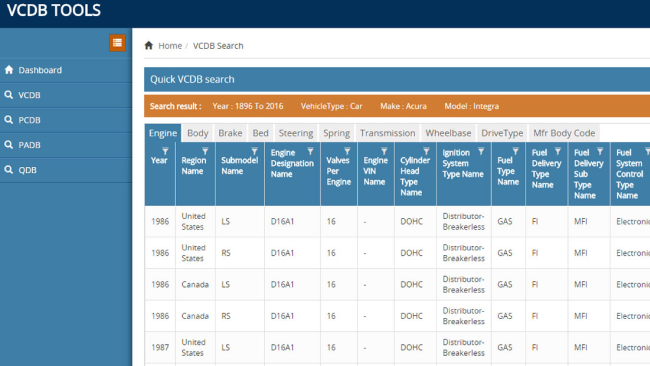Open the Fuel Type Name filter

(516, 151)
